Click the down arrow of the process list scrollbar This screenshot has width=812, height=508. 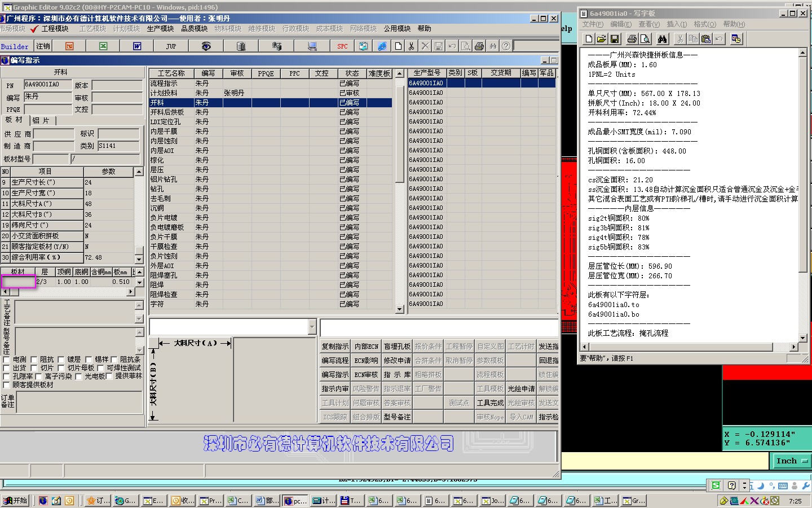400,309
